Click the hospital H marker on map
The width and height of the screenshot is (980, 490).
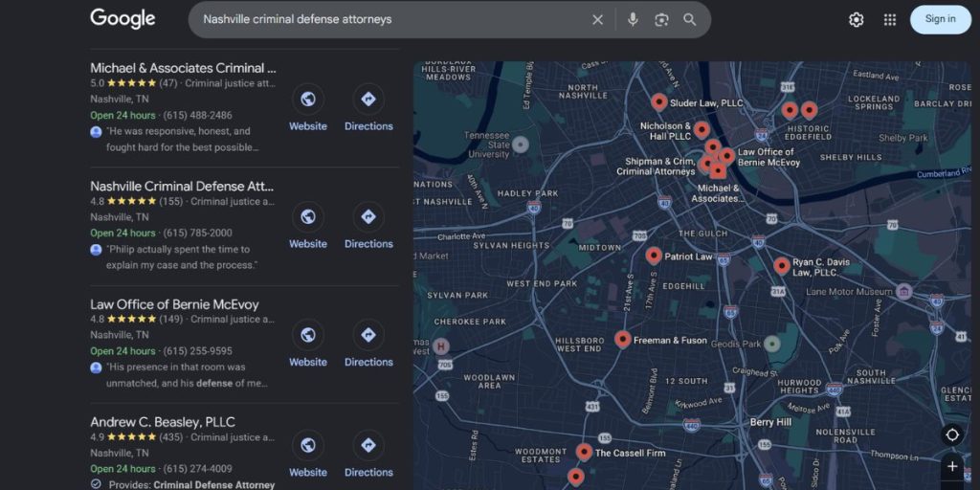pyautogui.click(x=441, y=345)
